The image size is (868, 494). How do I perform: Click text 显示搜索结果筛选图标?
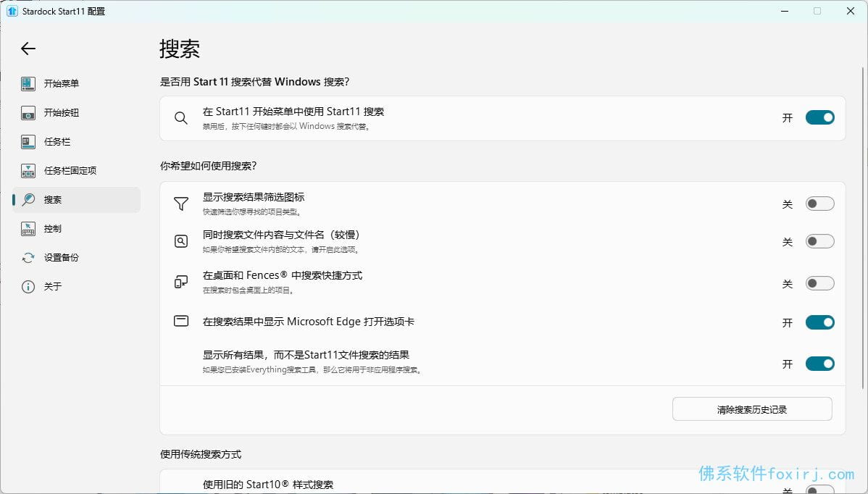click(x=254, y=198)
